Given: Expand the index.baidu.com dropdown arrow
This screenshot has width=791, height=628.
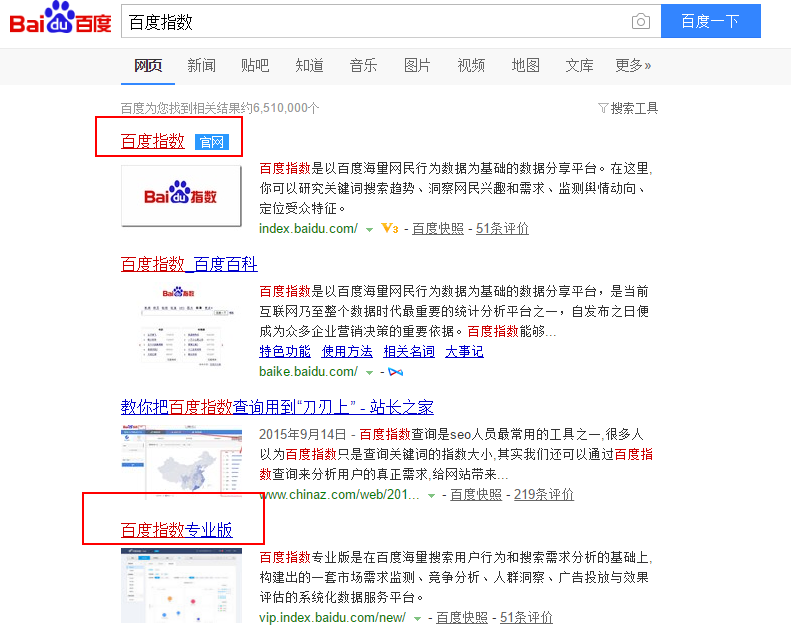Looking at the screenshot, I should 369,230.
